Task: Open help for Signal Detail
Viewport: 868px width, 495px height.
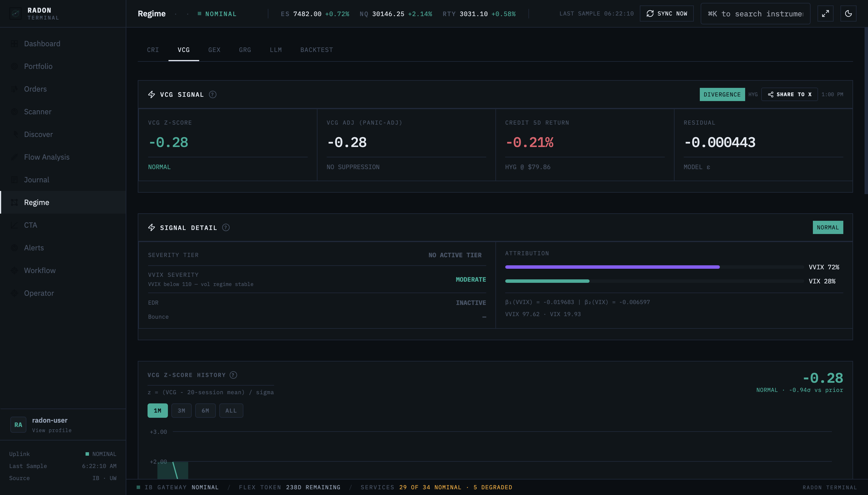Action: [x=226, y=227]
